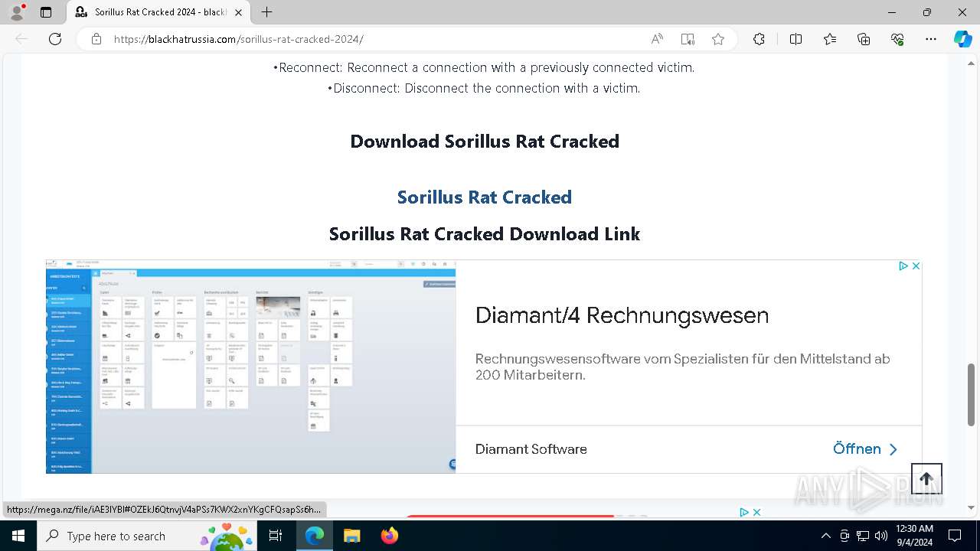Click the scroll-to-top arrow button

click(926, 479)
